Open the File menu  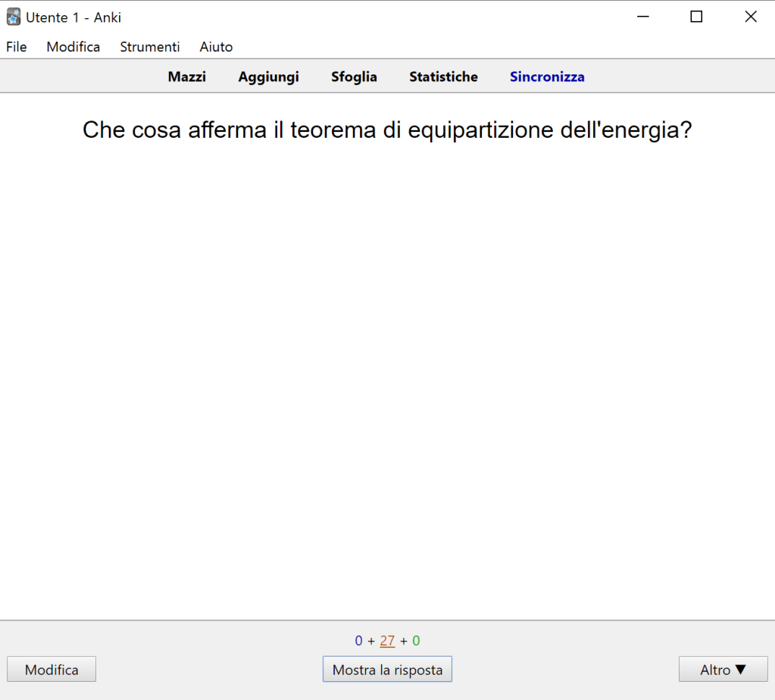pos(17,47)
